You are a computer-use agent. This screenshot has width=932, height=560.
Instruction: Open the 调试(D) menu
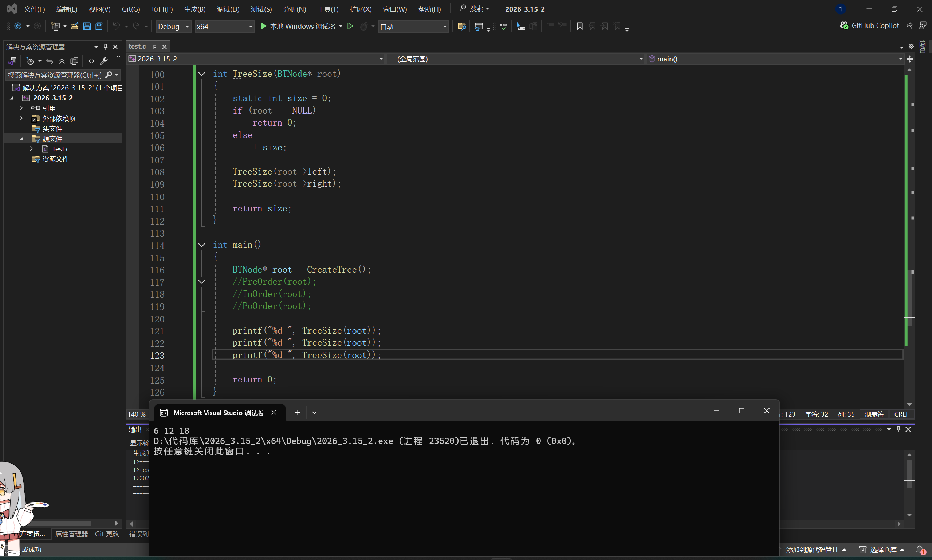tap(228, 9)
